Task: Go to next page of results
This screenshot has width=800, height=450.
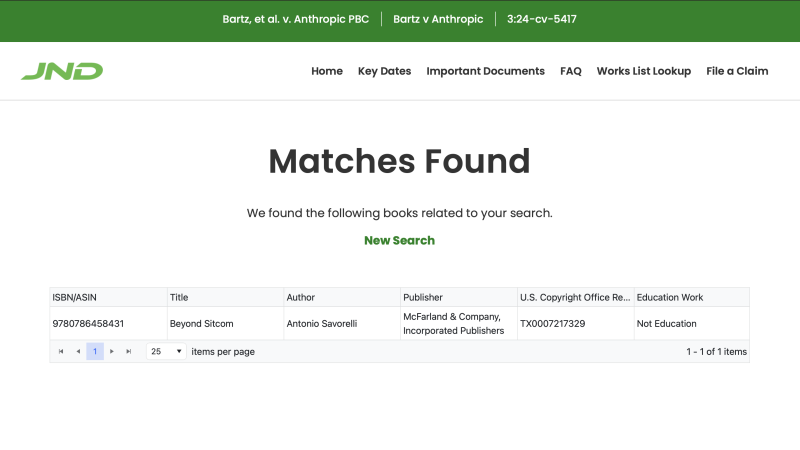Action: [x=112, y=352]
